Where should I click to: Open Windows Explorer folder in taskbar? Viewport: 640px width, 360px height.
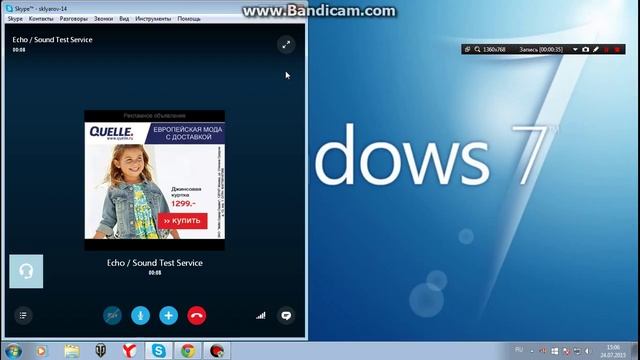tap(72, 351)
